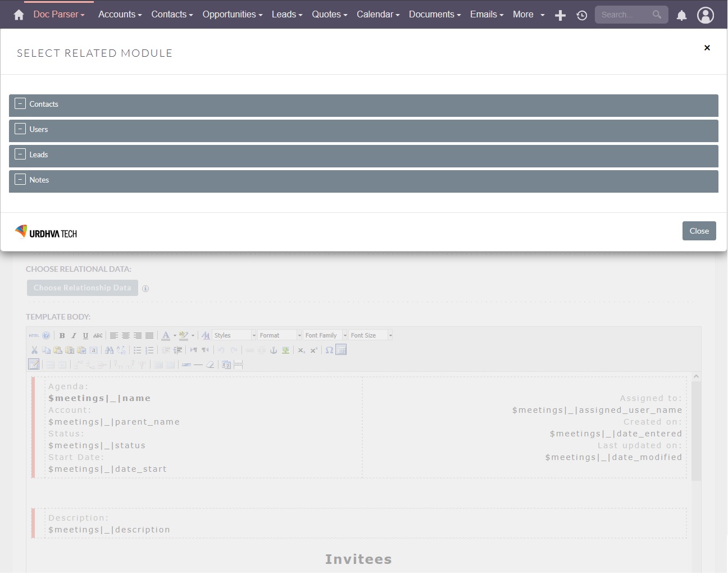Toggle the Leads module section

click(20, 154)
